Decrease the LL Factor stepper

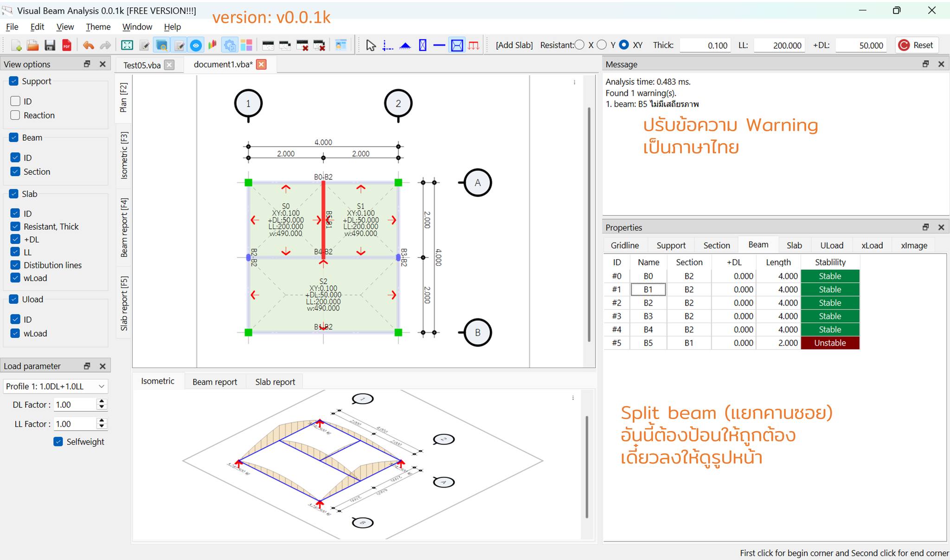pos(102,426)
